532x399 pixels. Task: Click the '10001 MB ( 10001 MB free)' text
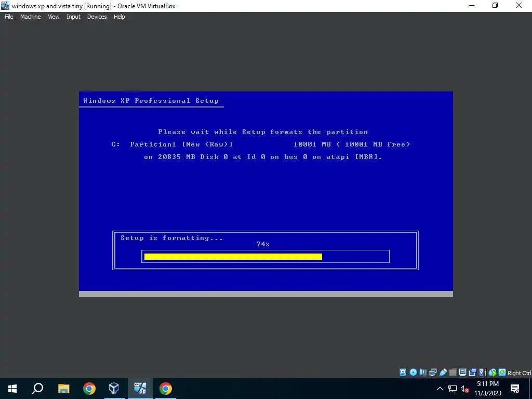352,144
